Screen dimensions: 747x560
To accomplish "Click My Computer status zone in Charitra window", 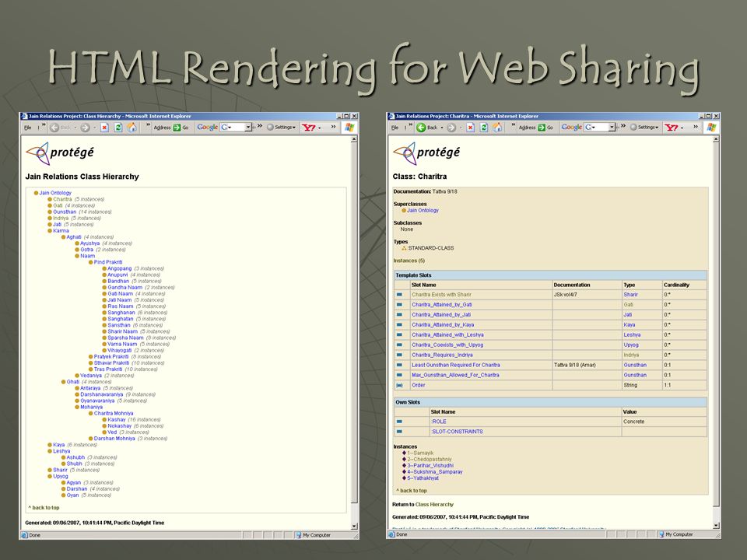I will click(x=687, y=534).
